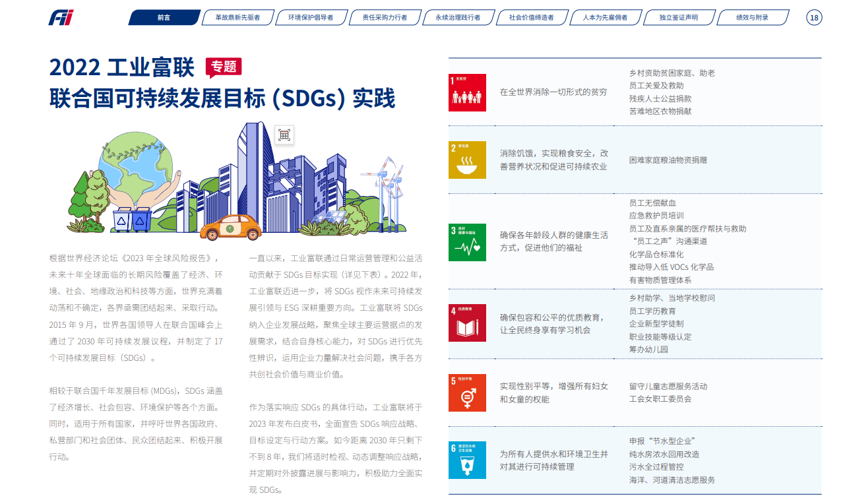
Task: Click the goal text starting 消除饥饿
Action: tap(553, 160)
